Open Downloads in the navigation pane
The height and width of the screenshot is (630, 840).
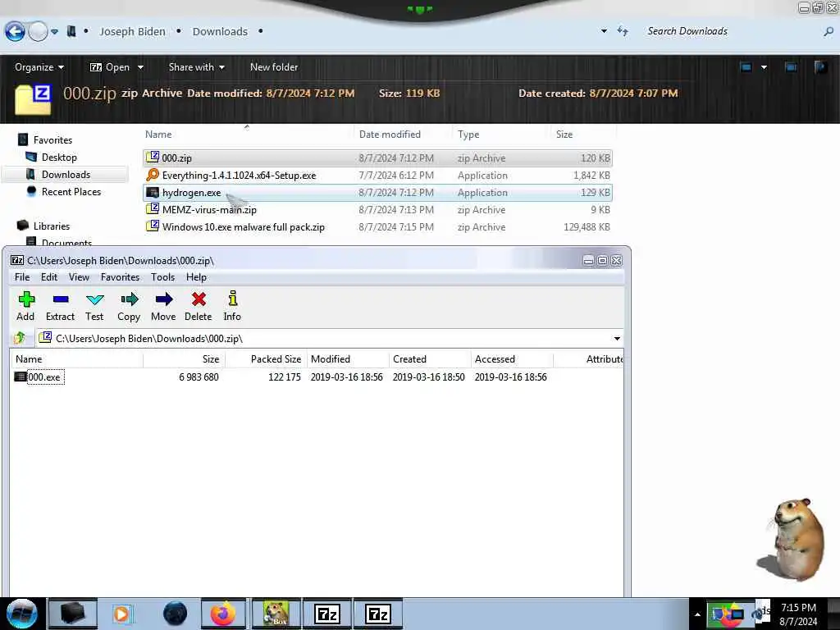coord(66,174)
